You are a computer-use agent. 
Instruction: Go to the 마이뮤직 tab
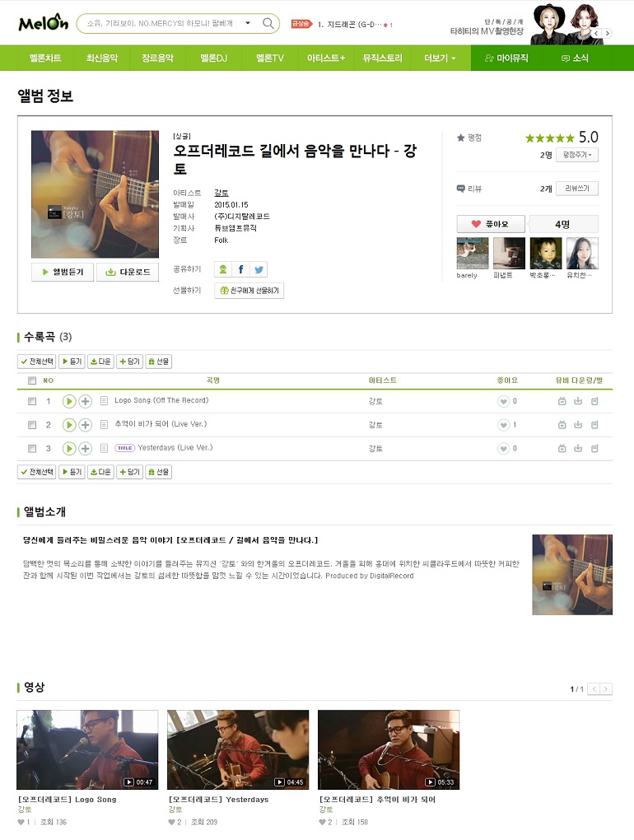[x=506, y=58]
